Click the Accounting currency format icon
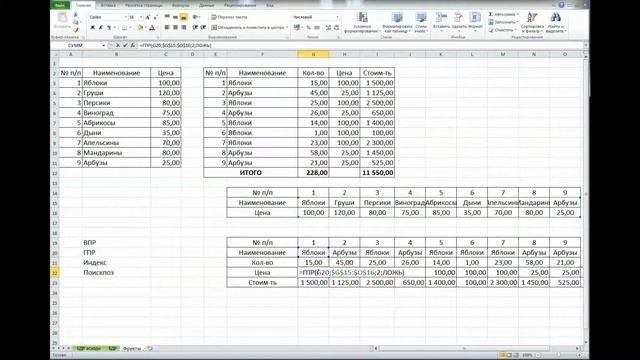The width and height of the screenshot is (640, 360). 297,27
